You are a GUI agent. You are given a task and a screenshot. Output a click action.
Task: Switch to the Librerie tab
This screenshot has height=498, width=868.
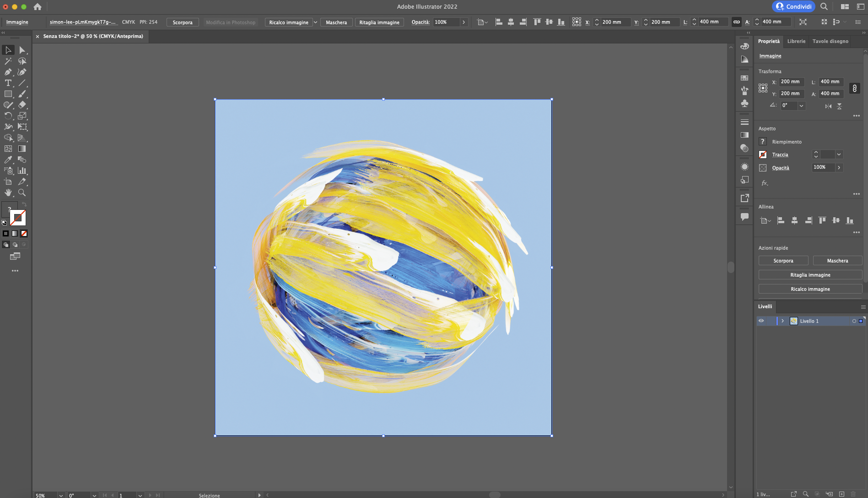796,41
